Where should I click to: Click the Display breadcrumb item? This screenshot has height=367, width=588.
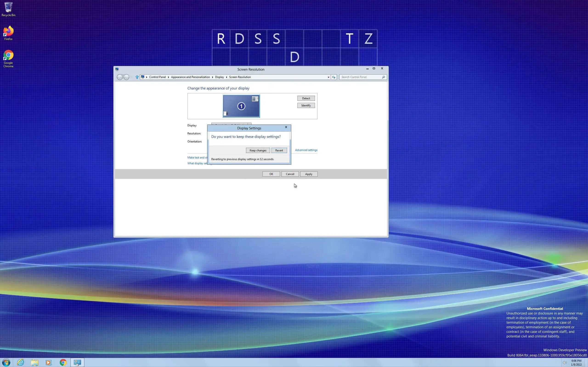click(219, 77)
